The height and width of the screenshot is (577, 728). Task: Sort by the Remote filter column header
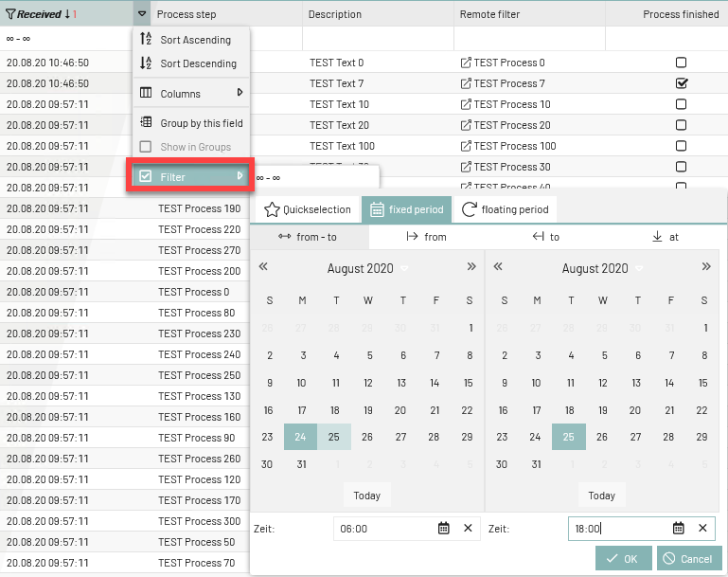coord(489,14)
